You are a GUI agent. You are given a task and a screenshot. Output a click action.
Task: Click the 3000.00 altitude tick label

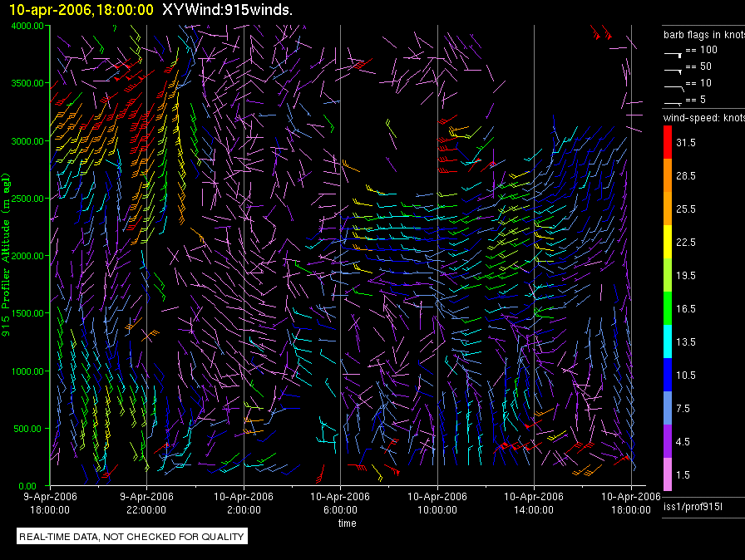click(x=27, y=141)
